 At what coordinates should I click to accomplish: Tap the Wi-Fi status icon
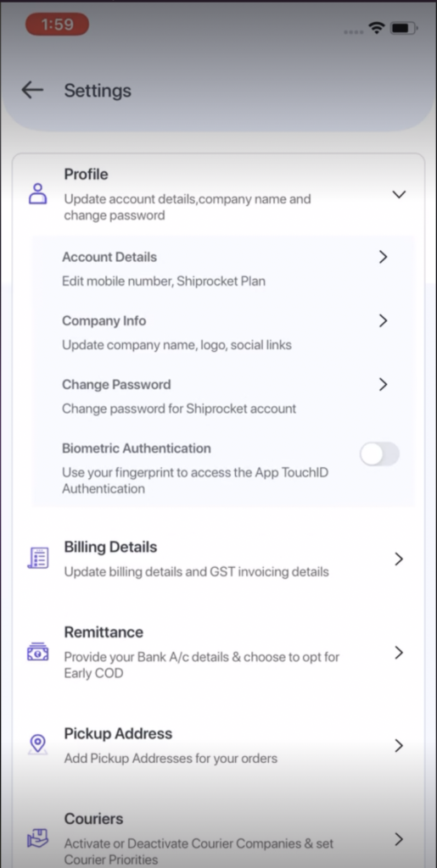coord(378,28)
